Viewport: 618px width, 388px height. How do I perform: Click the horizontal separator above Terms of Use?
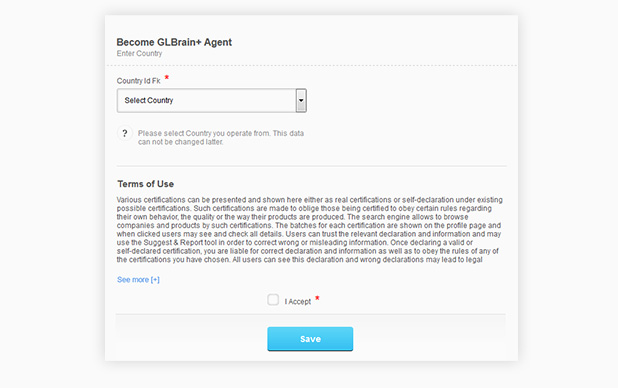point(311,166)
